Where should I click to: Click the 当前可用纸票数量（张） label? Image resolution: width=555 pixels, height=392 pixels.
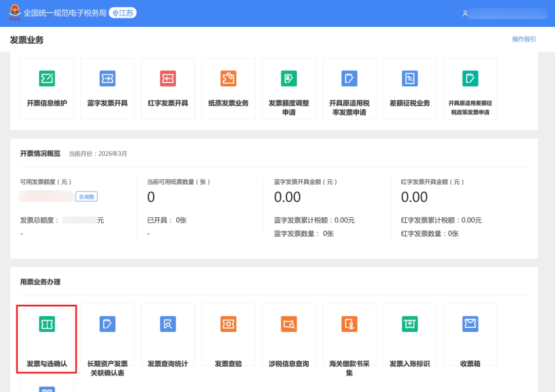click(x=179, y=182)
